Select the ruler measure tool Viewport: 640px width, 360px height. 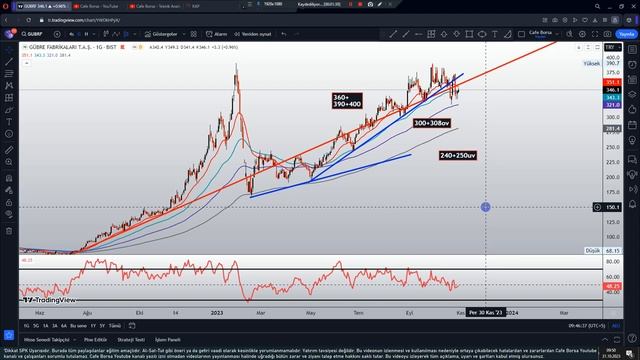pos(9,150)
